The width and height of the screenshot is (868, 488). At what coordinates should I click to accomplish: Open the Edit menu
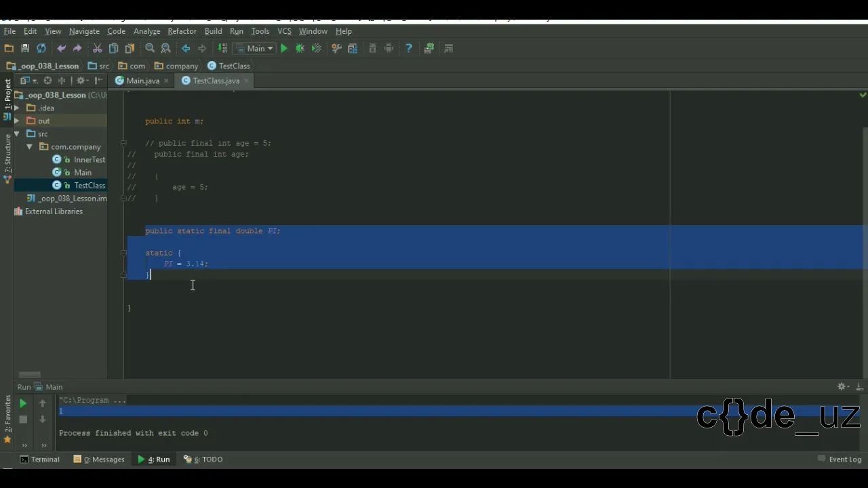pos(31,31)
